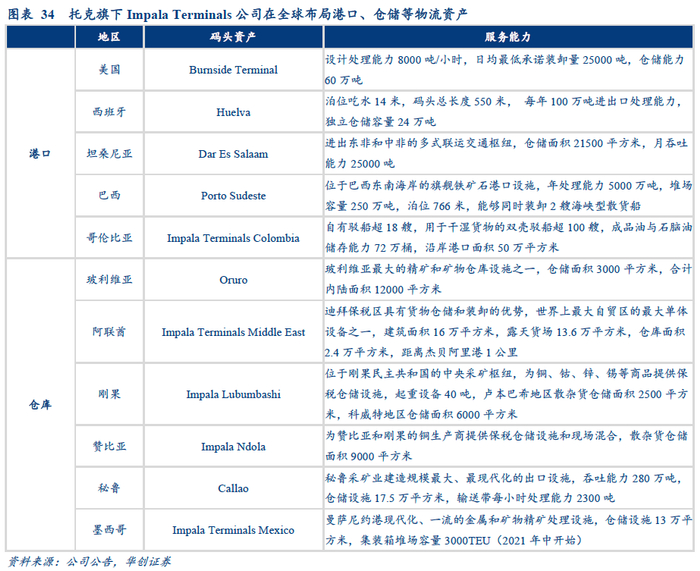Select the 刚果 region cell
The width and height of the screenshot is (700, 571).
click(109, 394)
